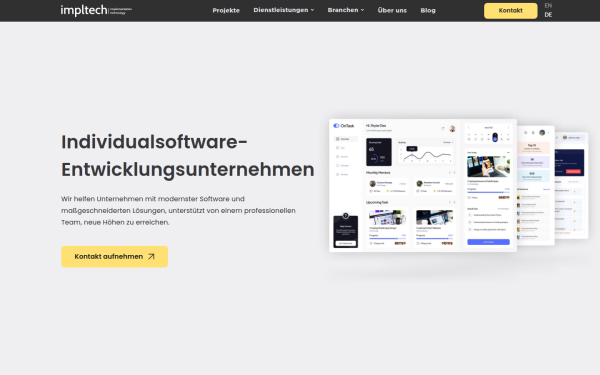Click the blue button in dashboard preview
The width and height of the screenshot is (600, 375).
pos(488,242)
